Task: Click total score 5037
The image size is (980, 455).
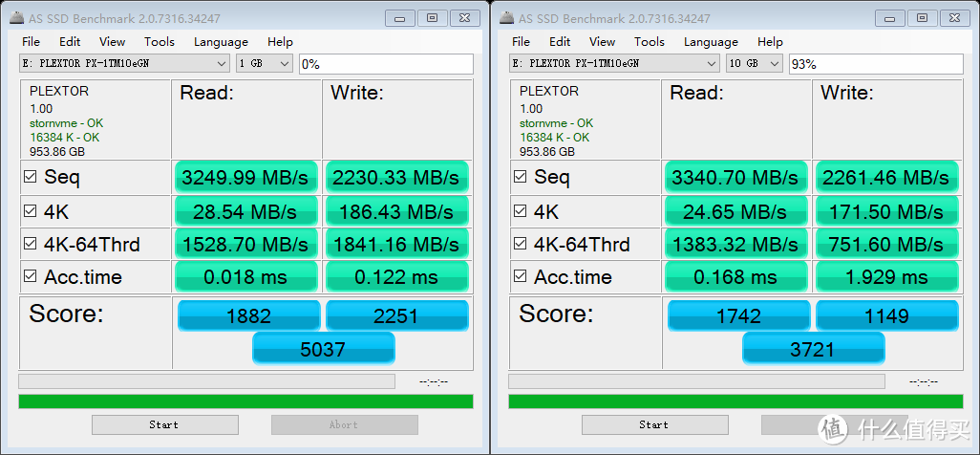Action: 324,348
